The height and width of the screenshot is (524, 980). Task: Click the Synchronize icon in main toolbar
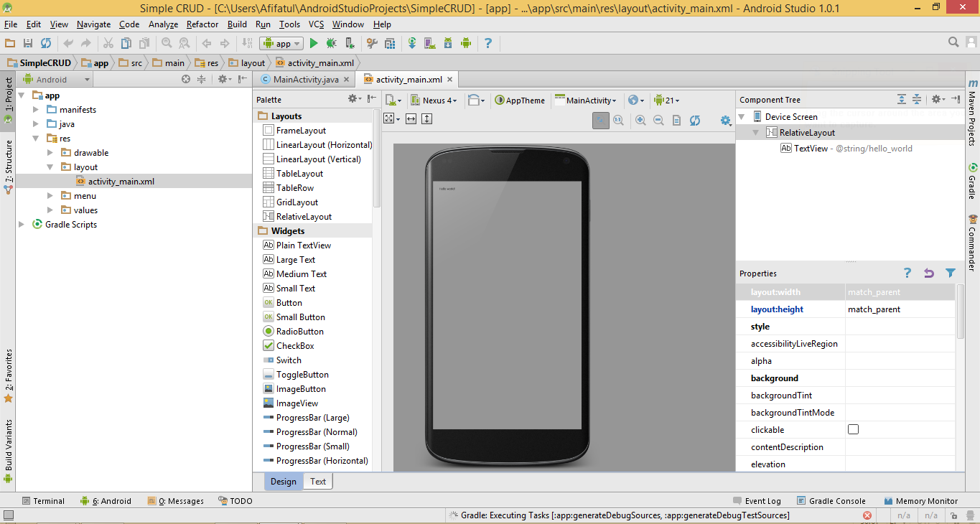coord(46,43)
